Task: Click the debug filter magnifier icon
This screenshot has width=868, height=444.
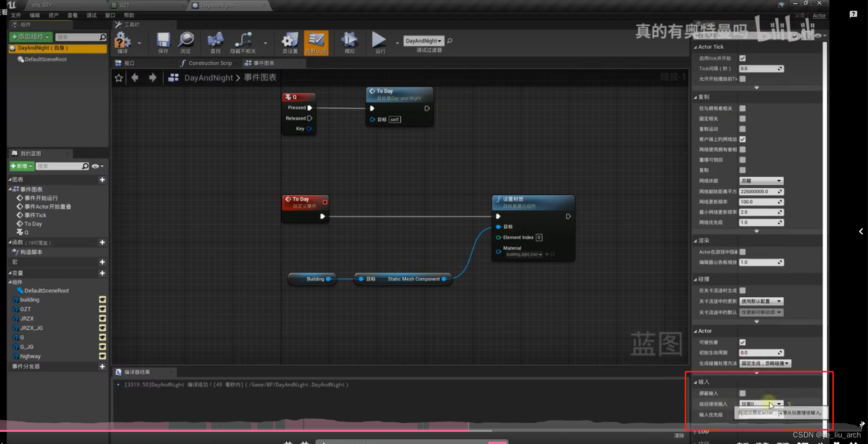Action: [x=450, y=41]
